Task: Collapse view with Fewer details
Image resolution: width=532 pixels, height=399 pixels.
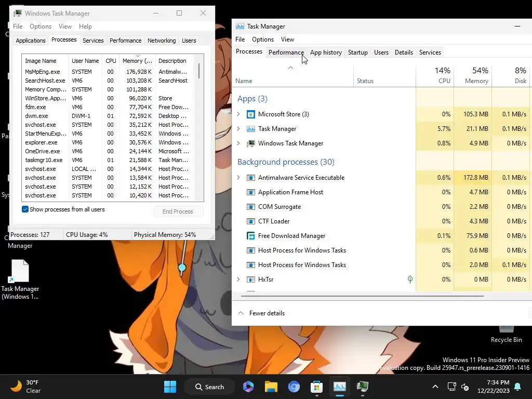Action: [261, 313]
